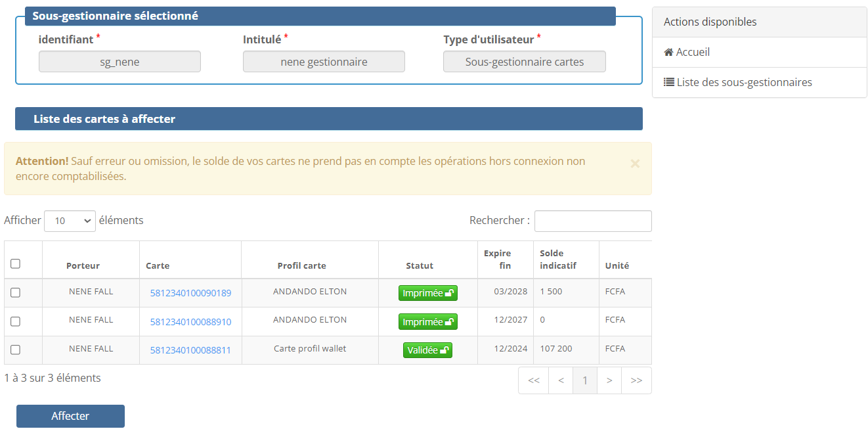Sort table by Solde indicatif column

[x=557, y=260]
